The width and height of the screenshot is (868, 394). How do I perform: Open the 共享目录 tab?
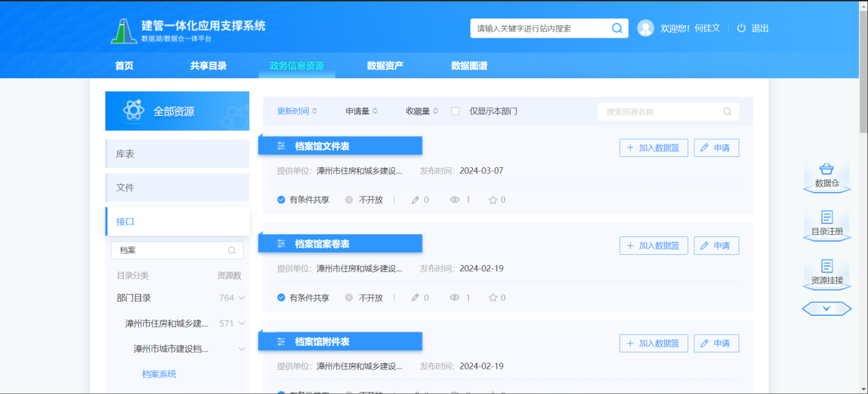tap(208, 66)
